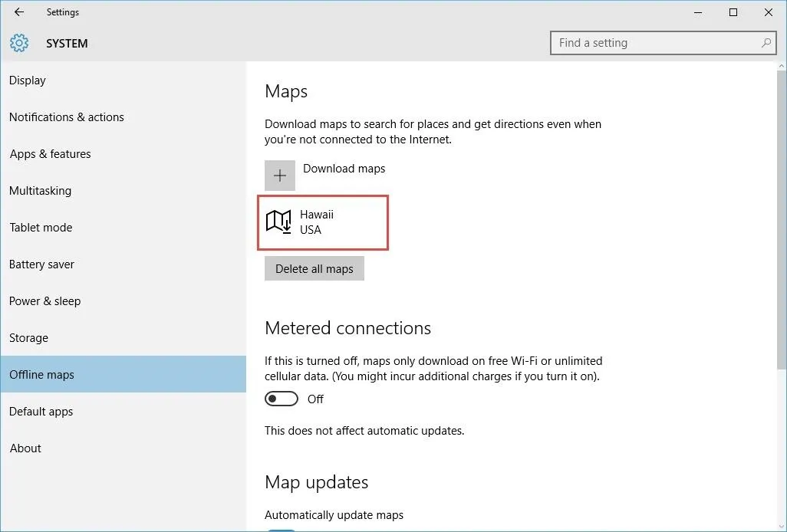787x532 pixels.
Task: Go to Storage settings
Action: (123, 338)
